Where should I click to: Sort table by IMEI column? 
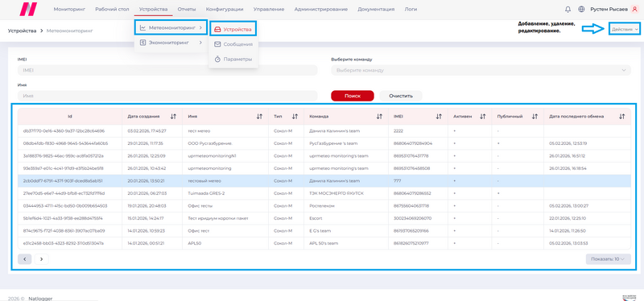439,116
